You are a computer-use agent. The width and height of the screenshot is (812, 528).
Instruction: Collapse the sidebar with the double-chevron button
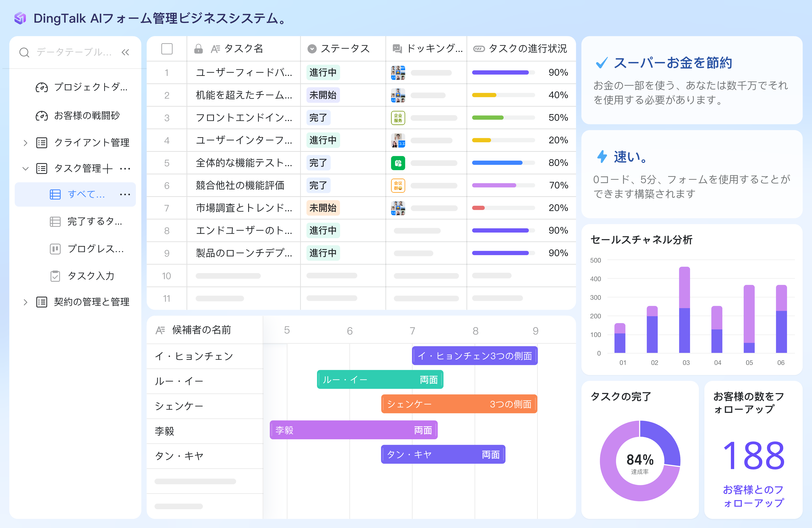(x=125, y=52)
